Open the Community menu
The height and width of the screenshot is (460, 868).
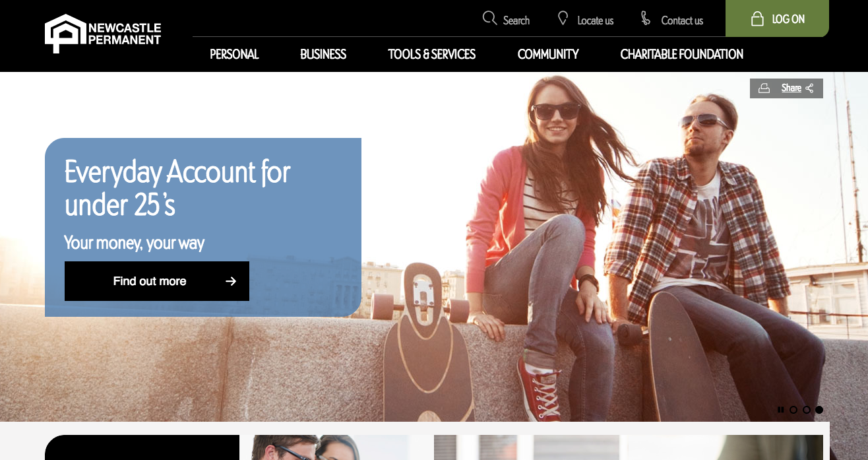(548, 54)
